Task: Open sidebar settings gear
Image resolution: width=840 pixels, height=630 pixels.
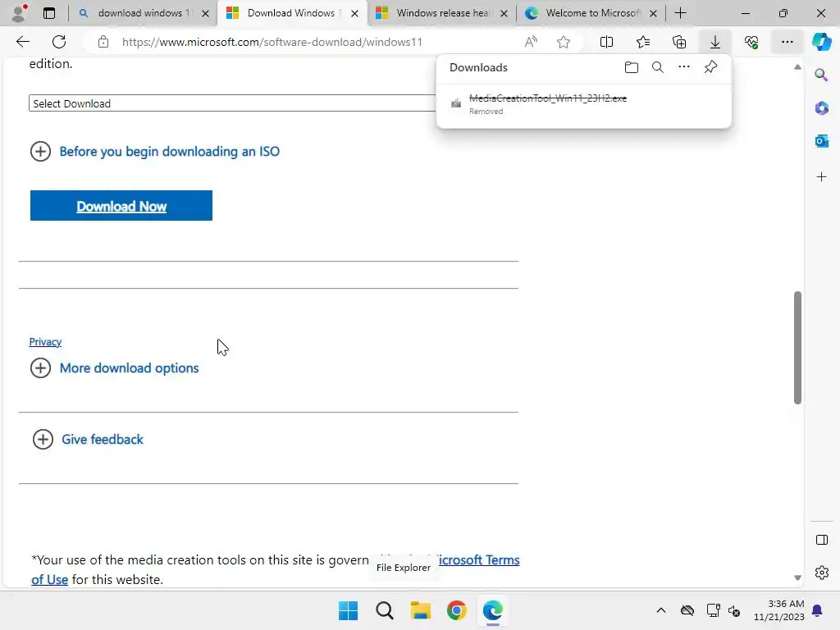Action: click(821, 573)
